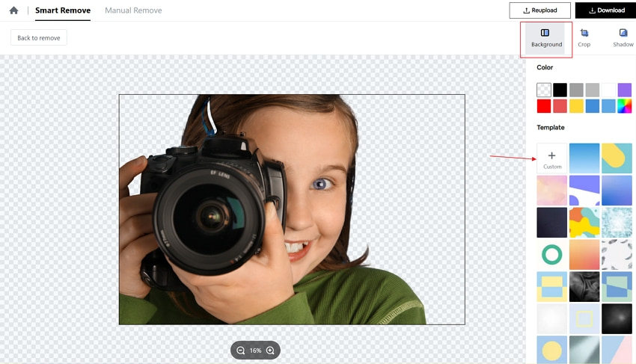Zoom out with the minus magnifier
Screen dimensions: 636x364
click(x=240, y=351)
